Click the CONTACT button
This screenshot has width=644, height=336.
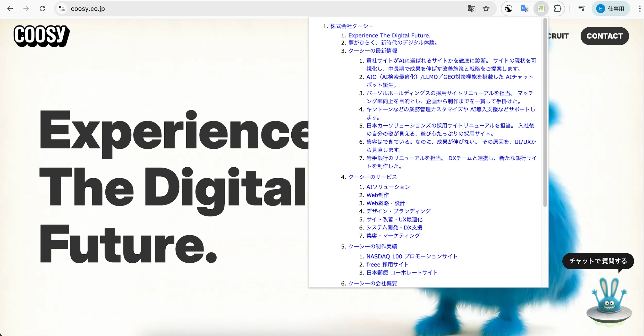[604, 36]
